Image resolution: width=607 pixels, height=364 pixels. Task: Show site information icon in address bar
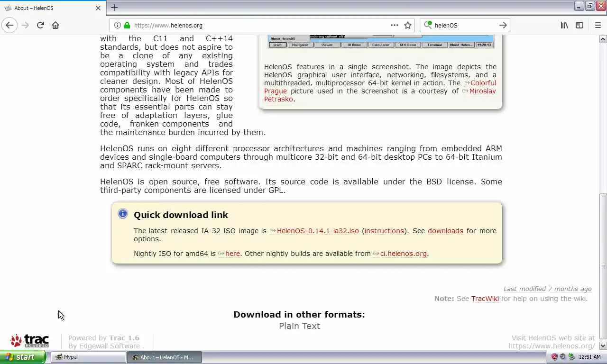(x=118, y=25)
